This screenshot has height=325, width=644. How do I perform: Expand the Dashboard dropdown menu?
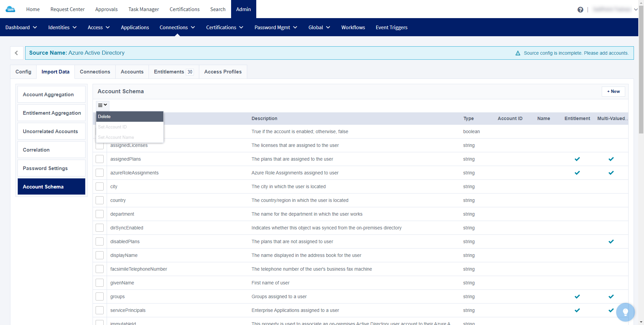(x=21, y=28)
